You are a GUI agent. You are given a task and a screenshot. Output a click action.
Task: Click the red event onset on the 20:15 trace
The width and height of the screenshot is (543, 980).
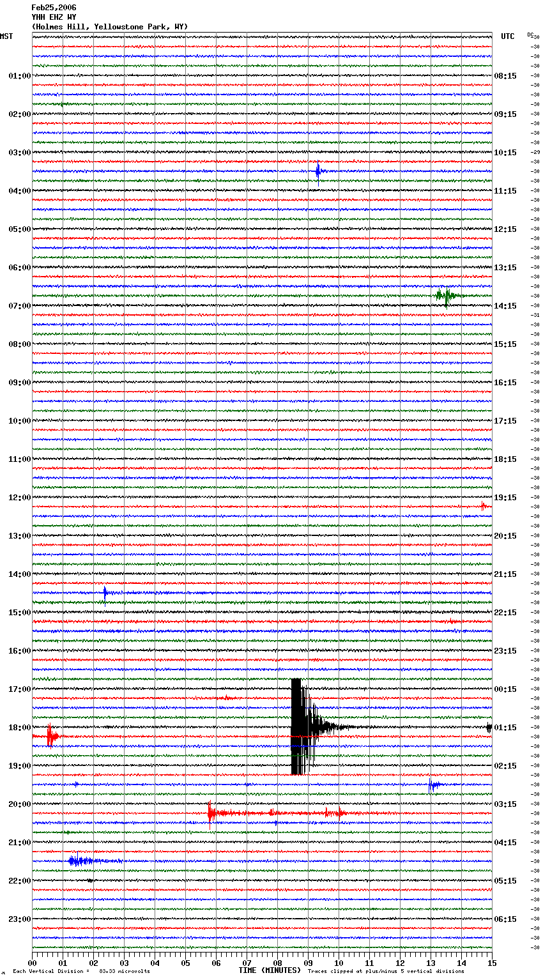(210, 813)
